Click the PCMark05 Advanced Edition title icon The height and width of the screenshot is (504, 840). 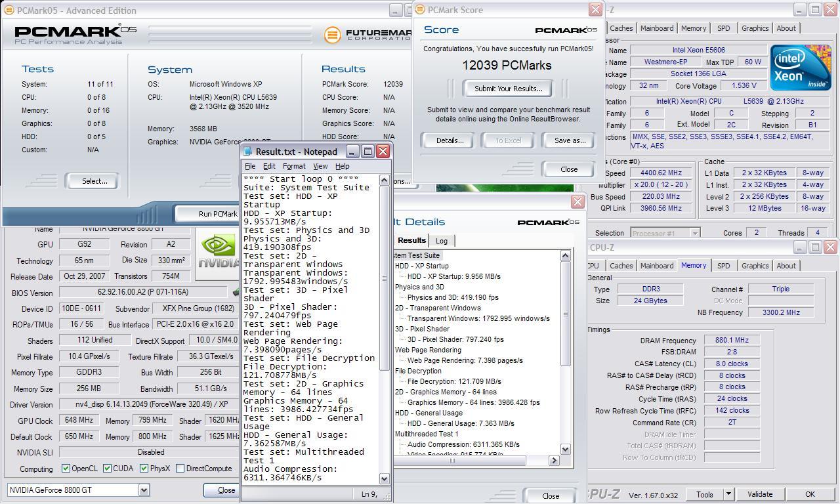(9, 10)
